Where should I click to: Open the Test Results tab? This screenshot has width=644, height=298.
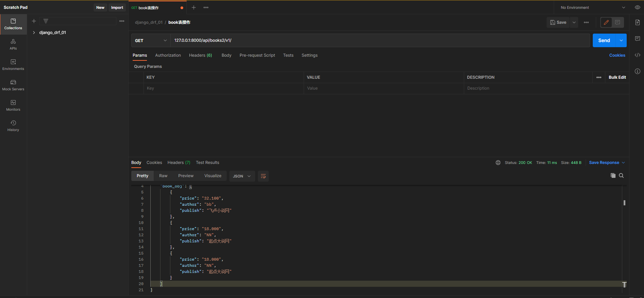point(208,163)
